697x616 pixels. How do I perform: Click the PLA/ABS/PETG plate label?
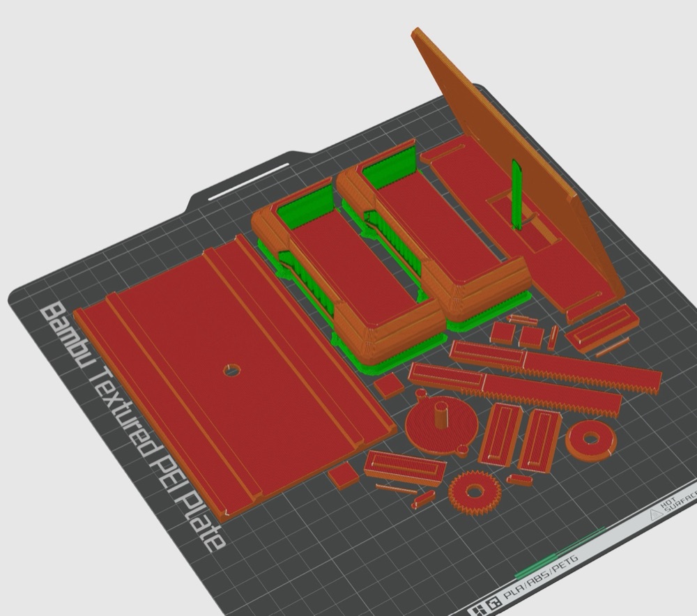[x=540, y=578]
